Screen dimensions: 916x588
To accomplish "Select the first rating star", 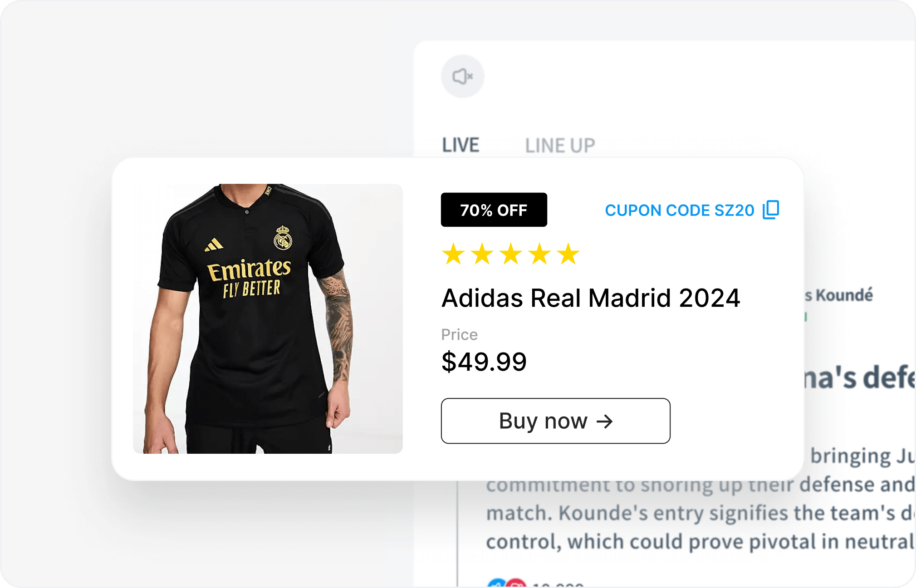I will (453, 254).
